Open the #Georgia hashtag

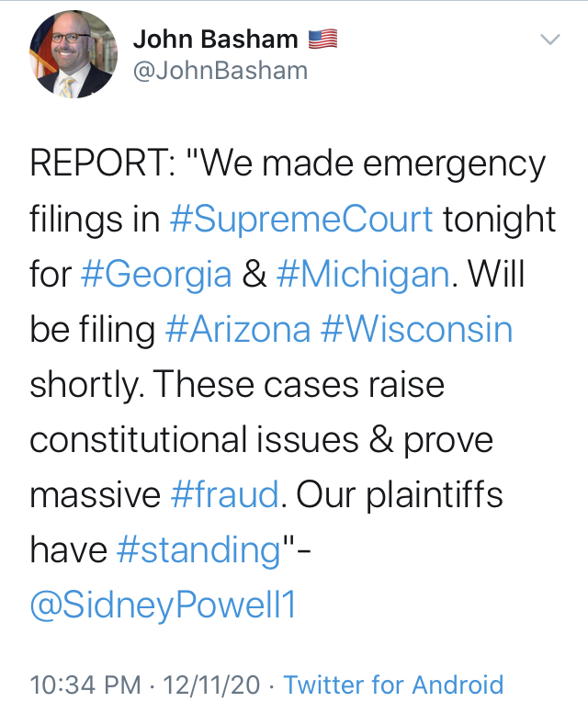tap(156, 275)
